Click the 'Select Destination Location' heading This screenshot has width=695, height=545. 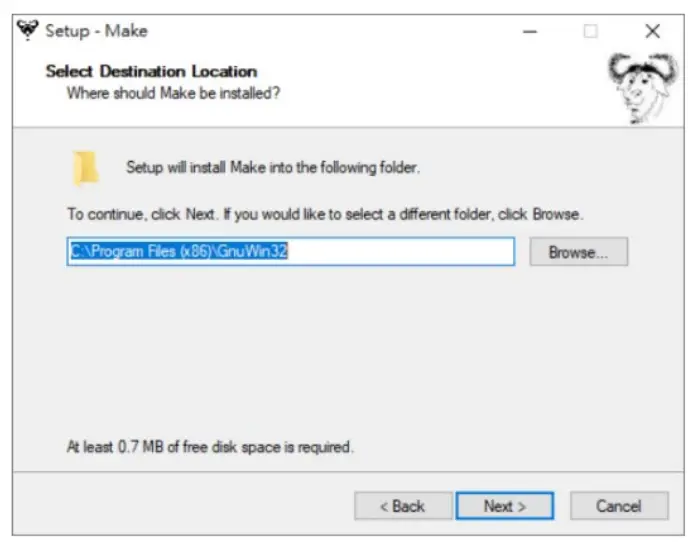pos(152,71)
